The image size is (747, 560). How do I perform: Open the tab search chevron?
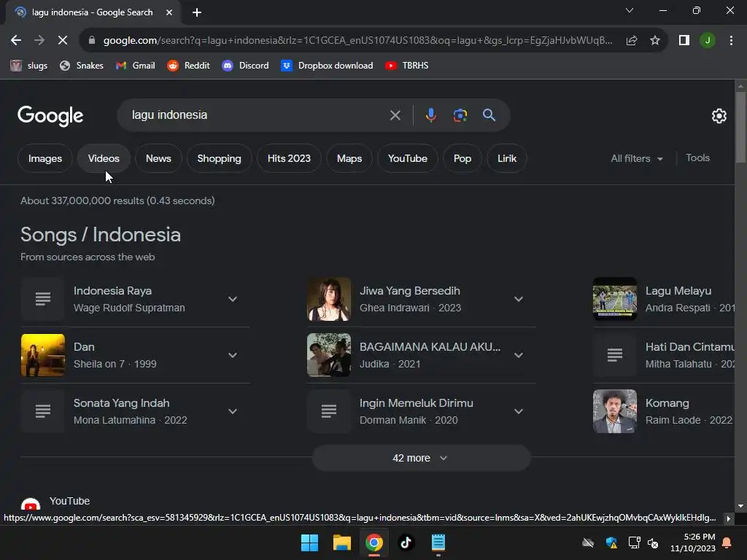(630, 10)
